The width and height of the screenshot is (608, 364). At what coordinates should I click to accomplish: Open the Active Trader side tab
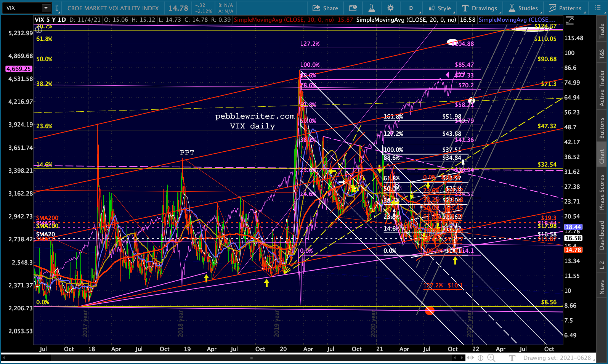(x=602, y=88)
